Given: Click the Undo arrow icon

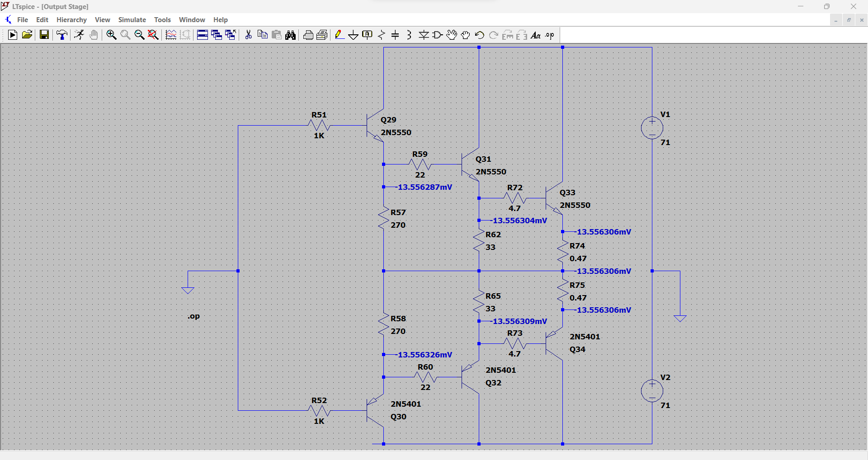Looking at the screenshot, I should (x=480, y=35).
